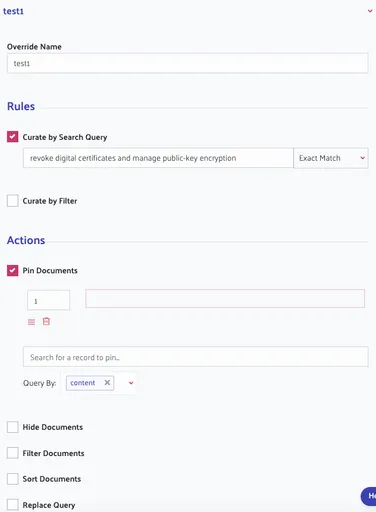Focus the pin position number field
The height and width of the screenshot is (512, 376).
(49, 300)
